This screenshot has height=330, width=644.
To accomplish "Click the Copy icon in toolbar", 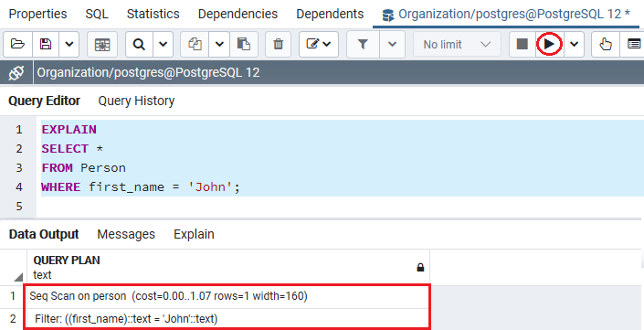I will (x=195, y=44).
